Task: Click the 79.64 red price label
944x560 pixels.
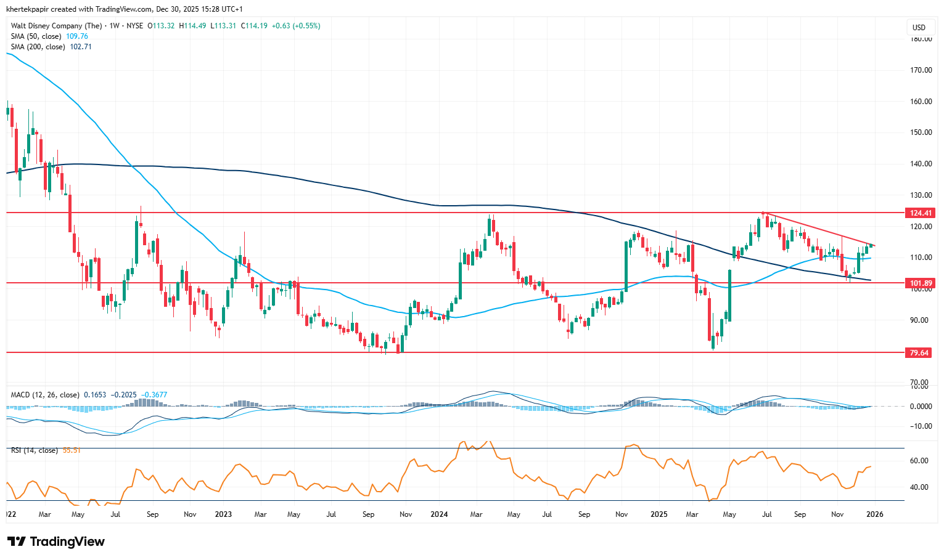Action: [919, 353]
